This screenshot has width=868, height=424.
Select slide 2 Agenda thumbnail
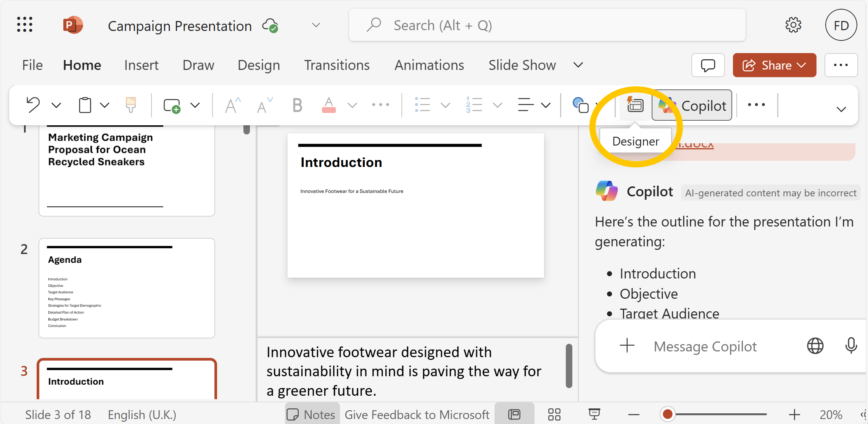[127, 288]
